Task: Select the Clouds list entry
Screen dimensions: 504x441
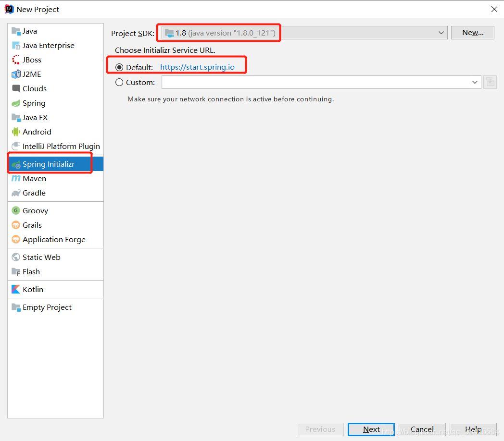Action: (x=56, y=88)
